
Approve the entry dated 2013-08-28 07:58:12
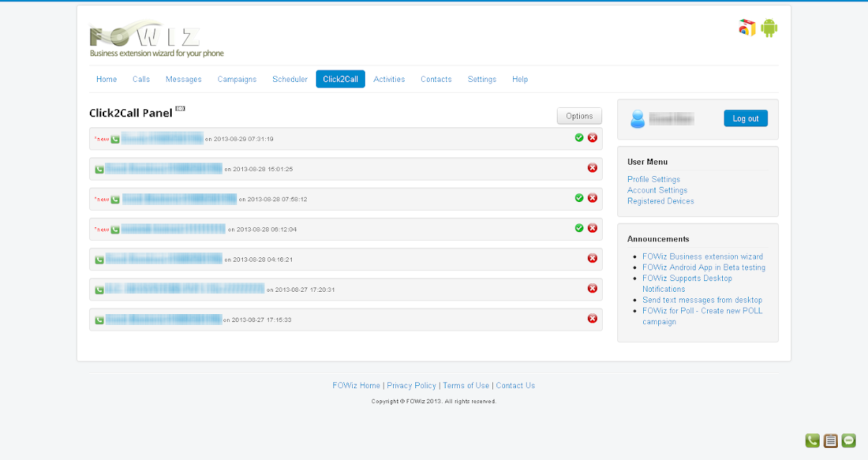pyautogui.click(x=579, y=198)
